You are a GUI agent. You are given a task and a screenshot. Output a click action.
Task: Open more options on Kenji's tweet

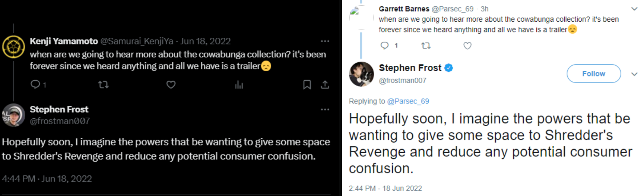point(325,41)
